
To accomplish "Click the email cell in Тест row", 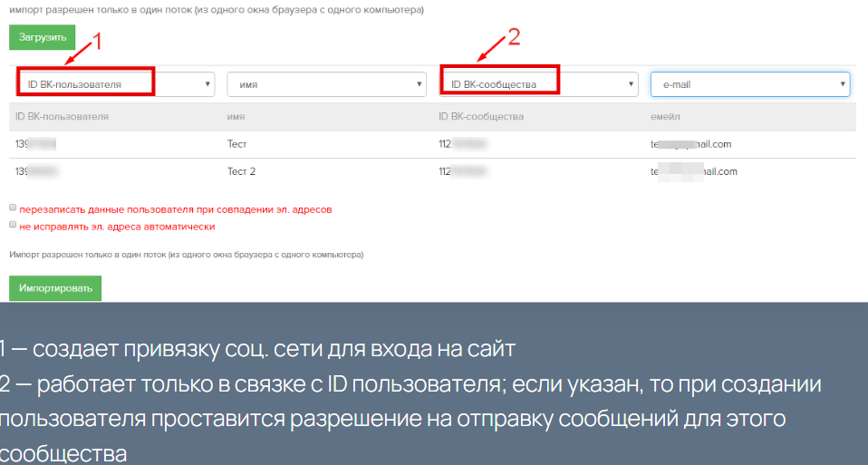I will (690, 144).
